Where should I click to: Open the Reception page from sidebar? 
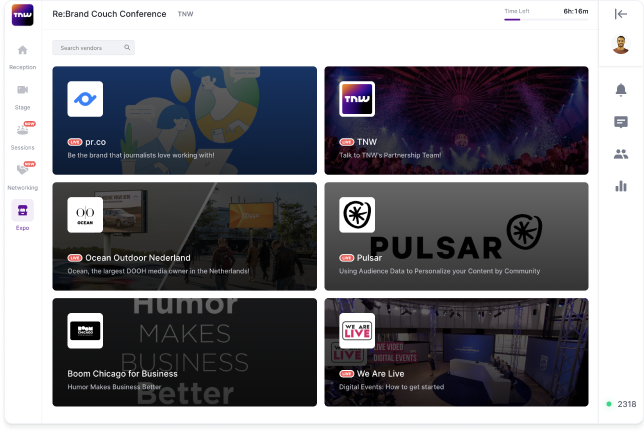click(22, 55)
